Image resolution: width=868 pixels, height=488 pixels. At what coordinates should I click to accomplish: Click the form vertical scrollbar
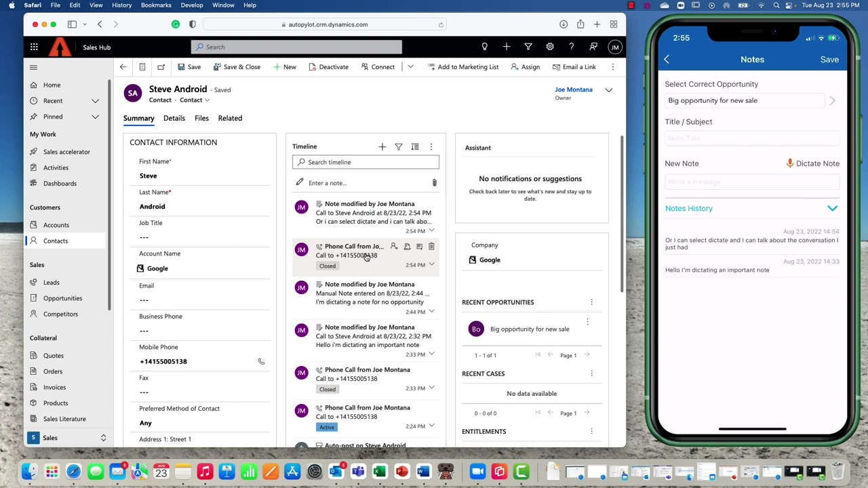(622, 214)
